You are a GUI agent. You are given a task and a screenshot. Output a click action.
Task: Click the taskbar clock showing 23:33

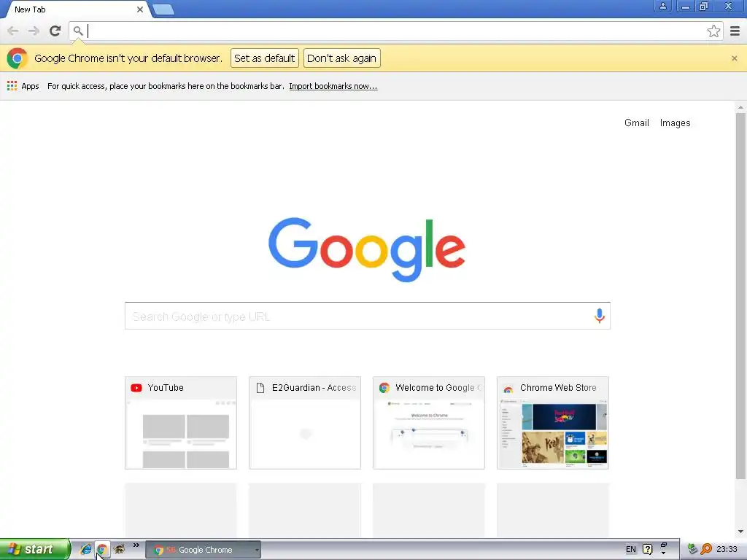727,549
